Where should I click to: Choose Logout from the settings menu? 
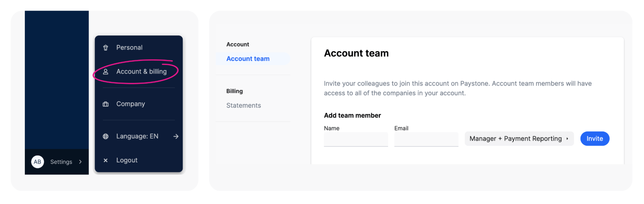127,160
